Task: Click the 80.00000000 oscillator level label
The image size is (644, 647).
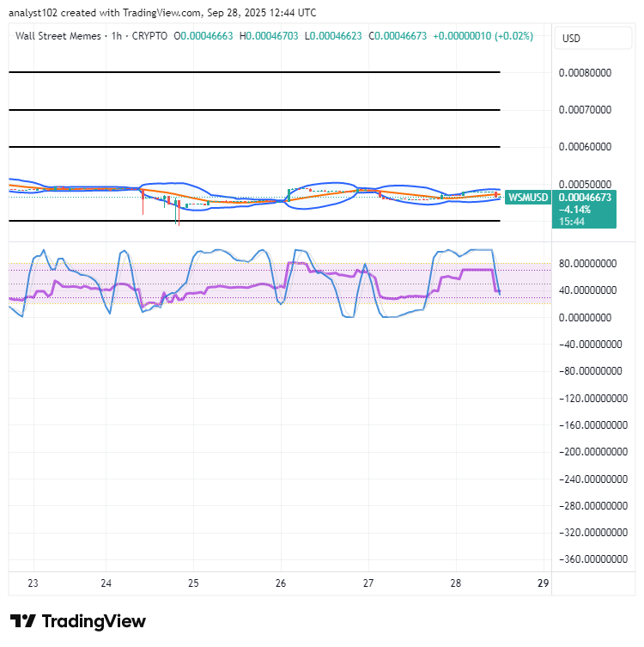Action: pos(587,264)
